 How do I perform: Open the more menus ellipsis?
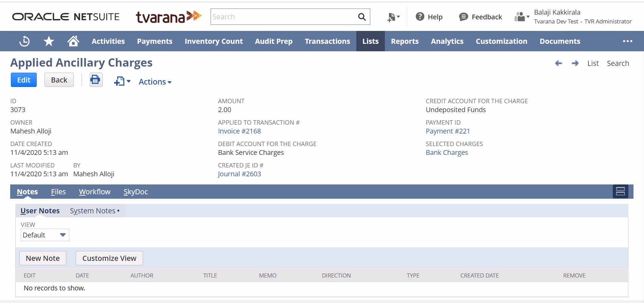point(627,41)
